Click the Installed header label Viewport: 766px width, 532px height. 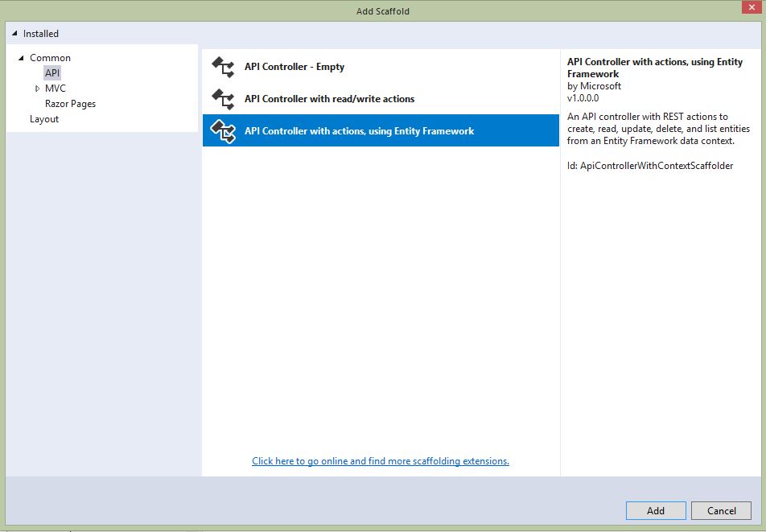tap(41, 34)
